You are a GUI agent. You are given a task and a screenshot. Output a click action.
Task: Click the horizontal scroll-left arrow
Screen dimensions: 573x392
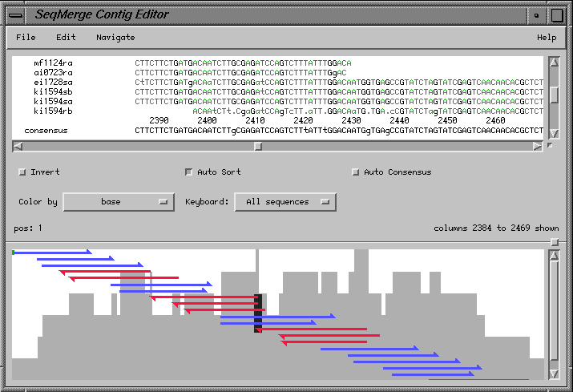18,146
